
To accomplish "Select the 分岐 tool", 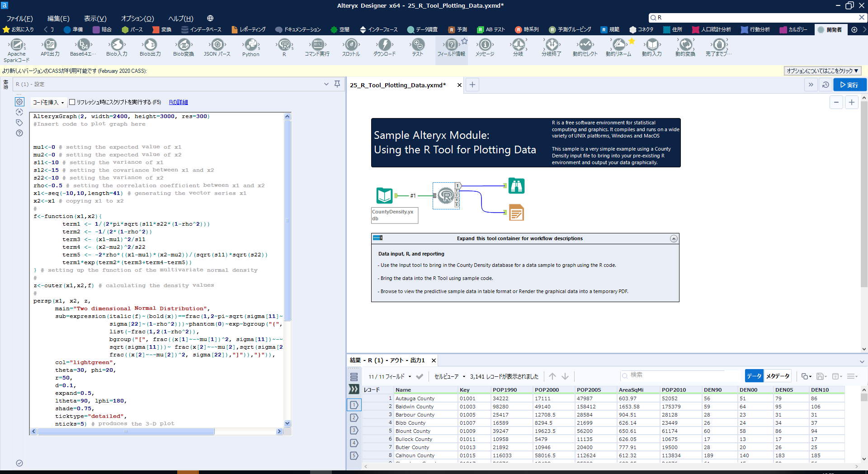I will point(518,47).
